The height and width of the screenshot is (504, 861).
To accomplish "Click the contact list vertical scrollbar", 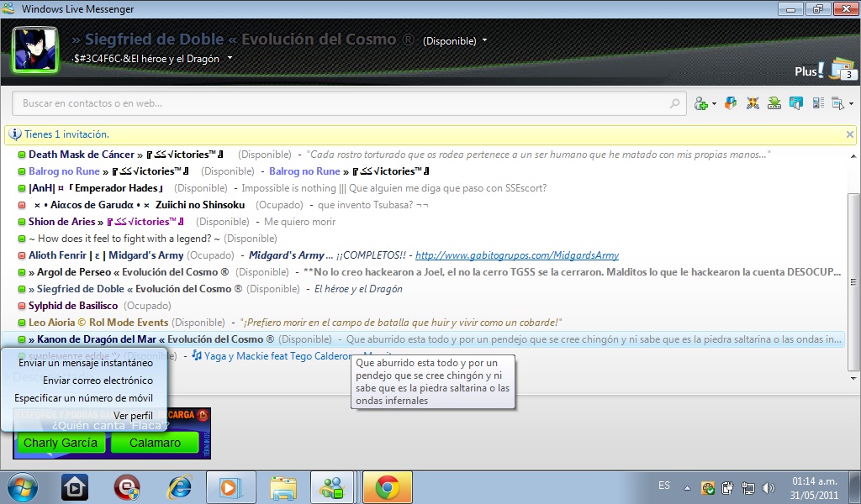I will (853, 282).
